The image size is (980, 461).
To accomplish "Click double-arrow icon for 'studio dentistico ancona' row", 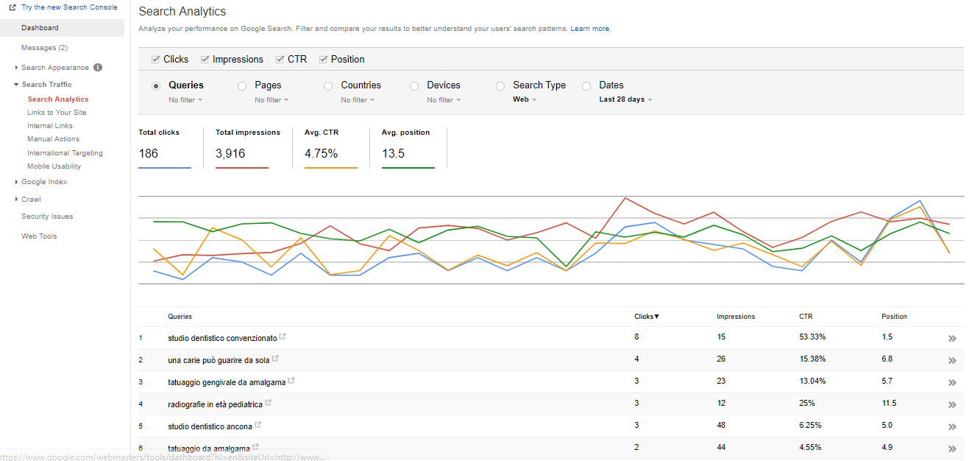I will point(952,426).
